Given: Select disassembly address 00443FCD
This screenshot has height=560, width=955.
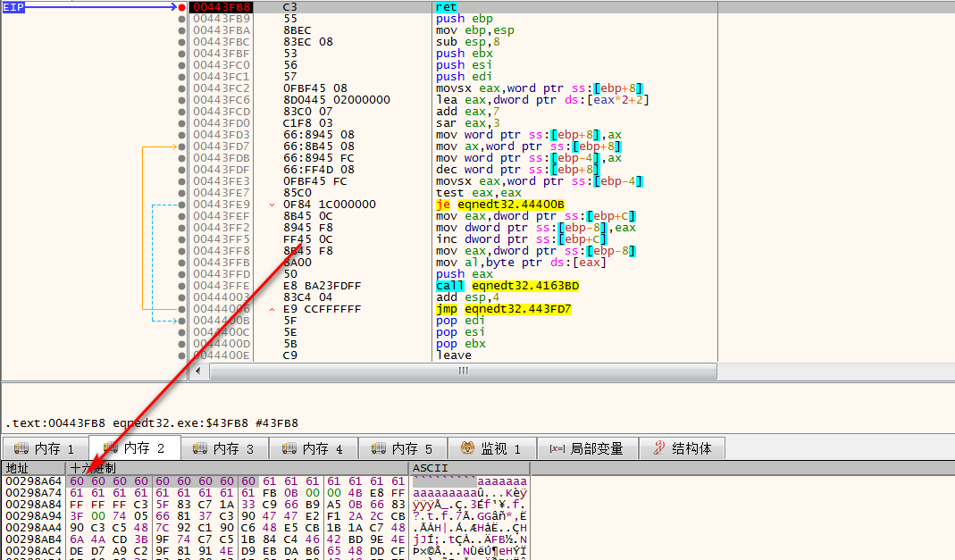Looking at the screenshot, I should click(222, 112).
